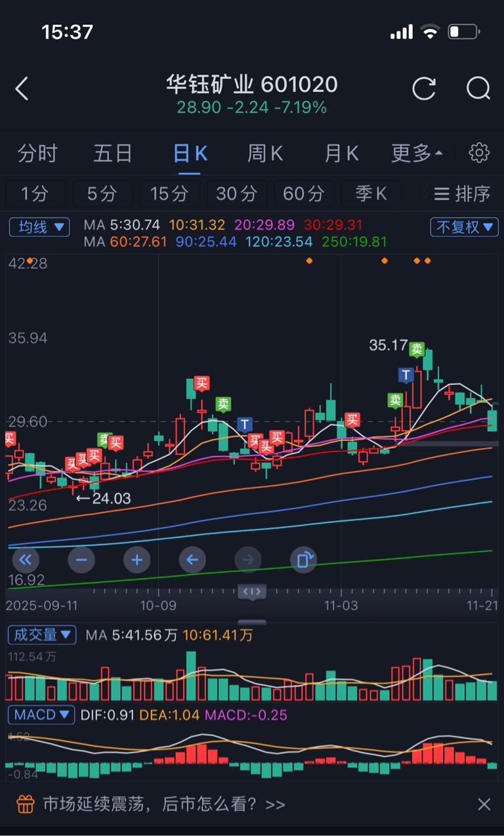
Task: Tap the Wi-Fi icon in status bar
Action: [x=430, y=31]
